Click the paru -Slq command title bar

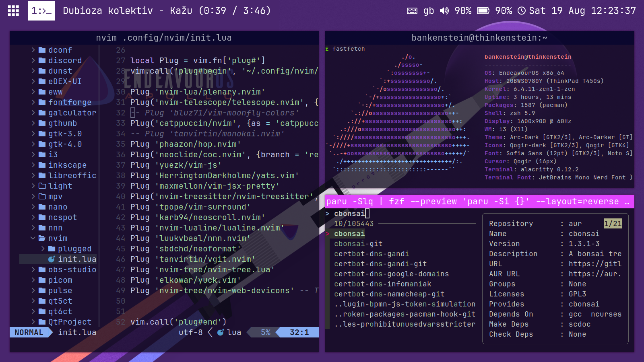[x=480, y=202]
